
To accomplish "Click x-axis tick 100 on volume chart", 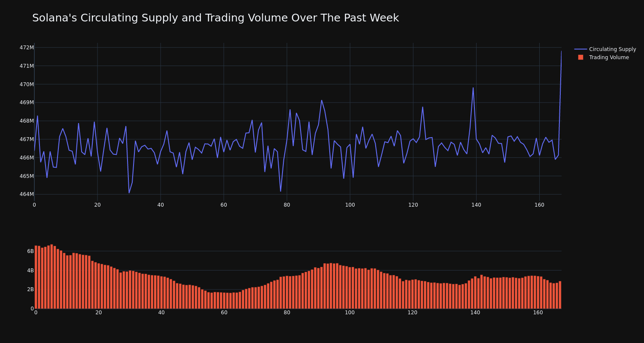I will point(350,313).
